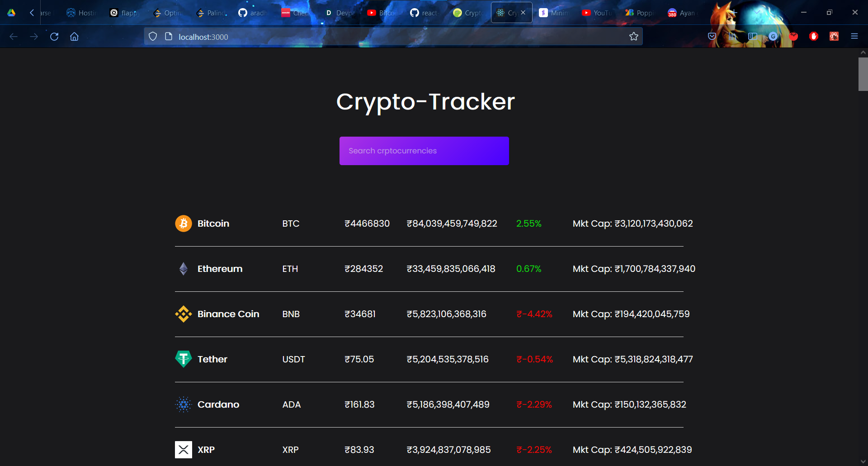Close the active Cry tab
This screenshot has width=868, height=466.
[523, 13]
